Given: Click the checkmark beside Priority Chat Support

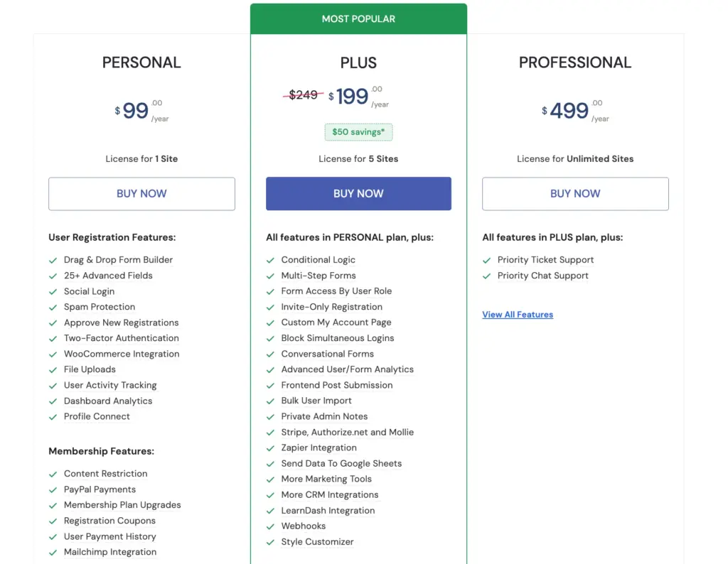Looking at the screenshot, I should [486, 276].
